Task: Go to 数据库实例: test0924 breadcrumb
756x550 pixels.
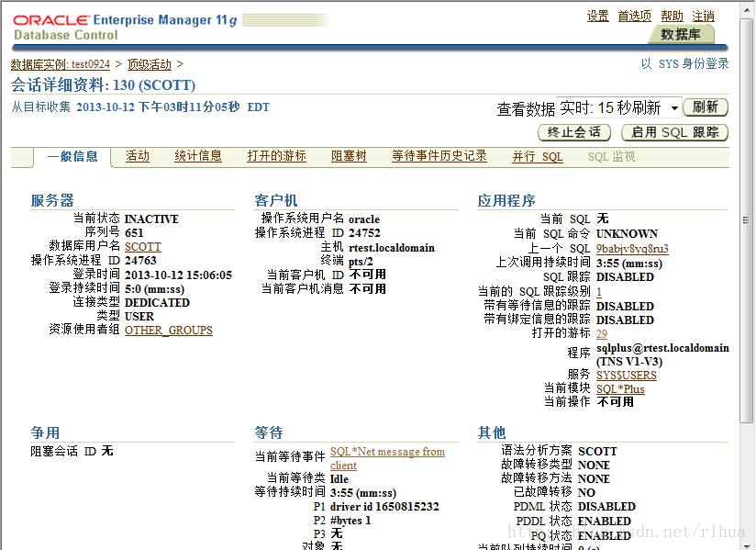Action: pyautogui.click(x=61, y=64)
